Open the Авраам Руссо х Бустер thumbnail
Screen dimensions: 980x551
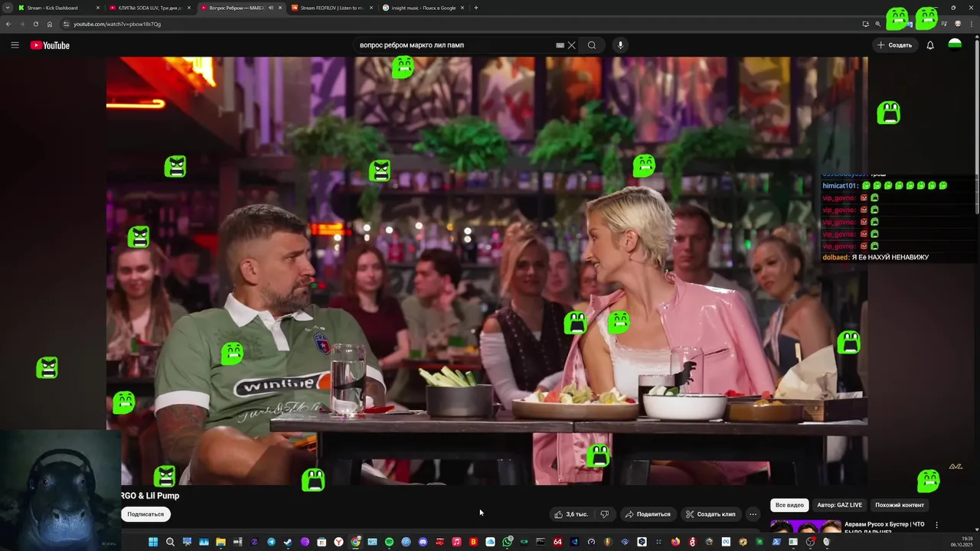[x=805, y=527]
